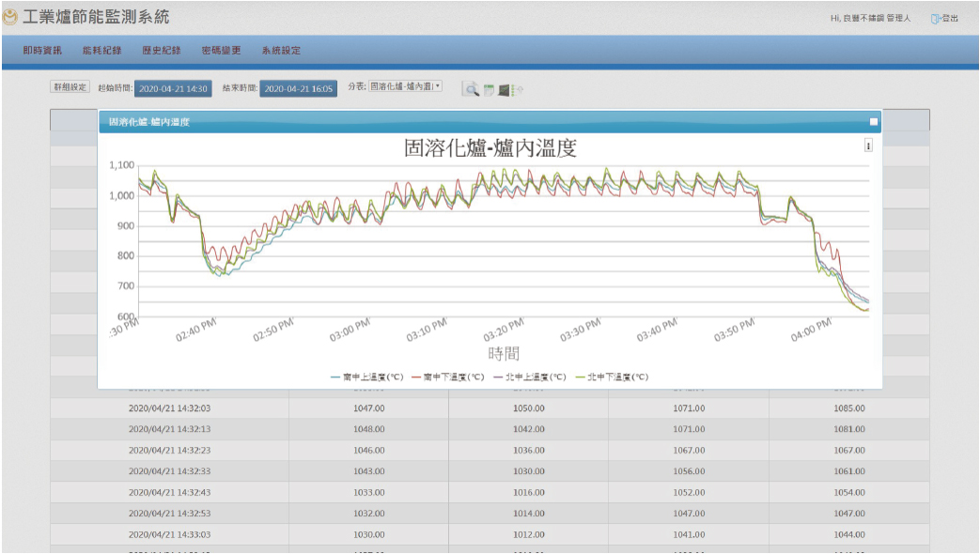Open the 密碼變更 menu
Image resolution: width=980 pixels, height=554 pixels.
pyautogui.click(x=221, y=51)
